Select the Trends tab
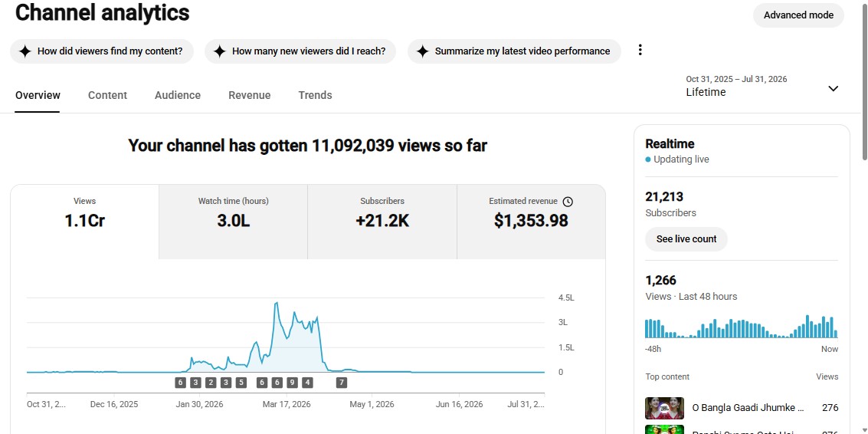 point(315,95)
